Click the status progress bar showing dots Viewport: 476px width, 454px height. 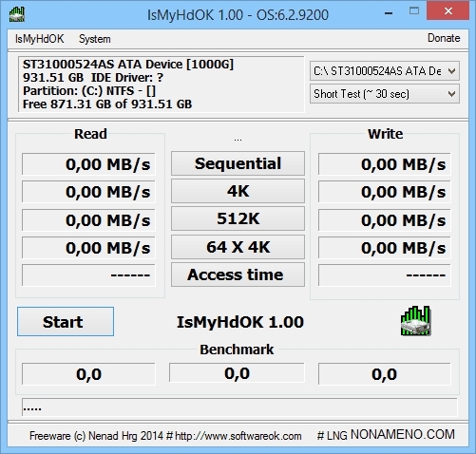click(x=239, y=407)
